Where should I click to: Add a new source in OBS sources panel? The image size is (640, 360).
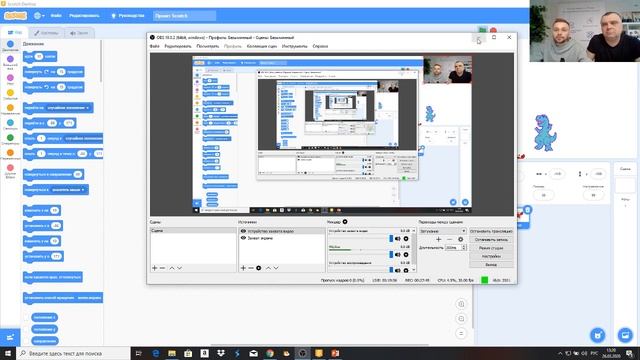[x=243, y=268]
